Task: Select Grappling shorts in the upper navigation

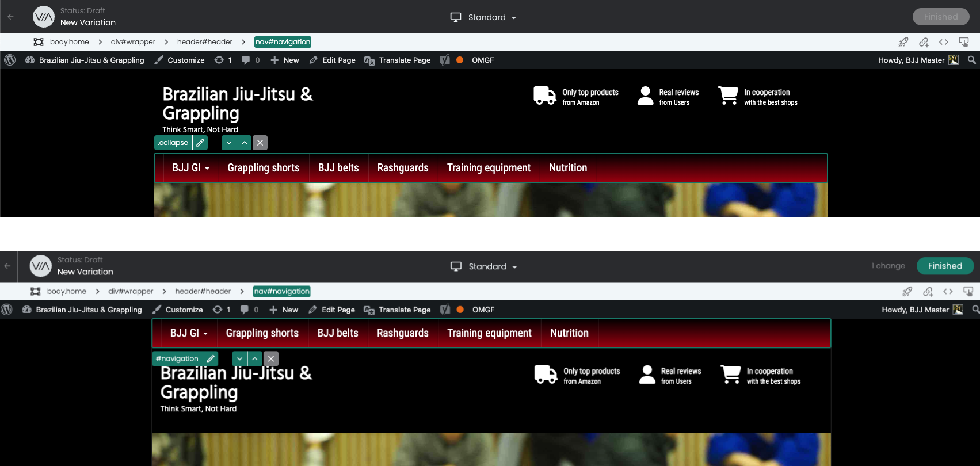Action: click(x=264, y=168)
